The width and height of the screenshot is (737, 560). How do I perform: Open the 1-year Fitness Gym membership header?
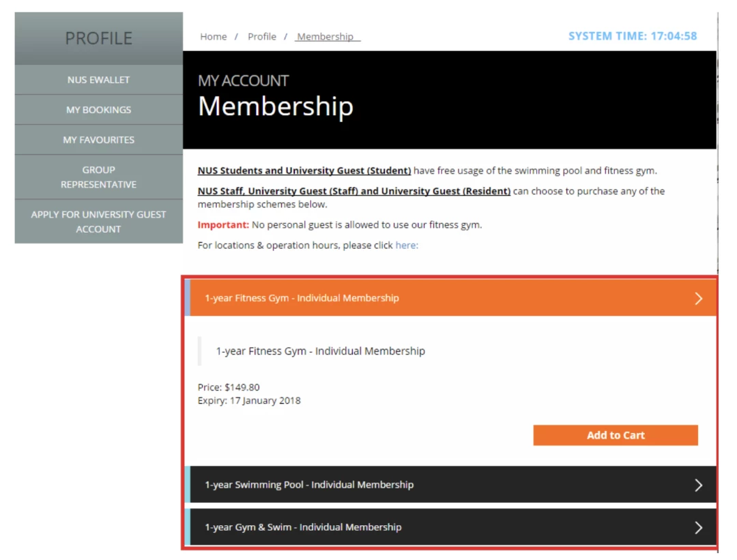click(450, 298)
